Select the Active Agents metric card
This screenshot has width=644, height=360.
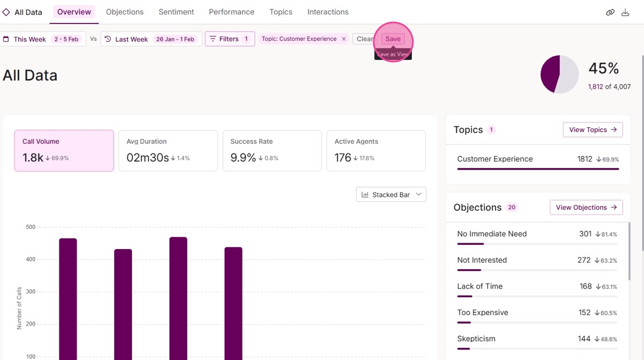(x=376, y=151)
